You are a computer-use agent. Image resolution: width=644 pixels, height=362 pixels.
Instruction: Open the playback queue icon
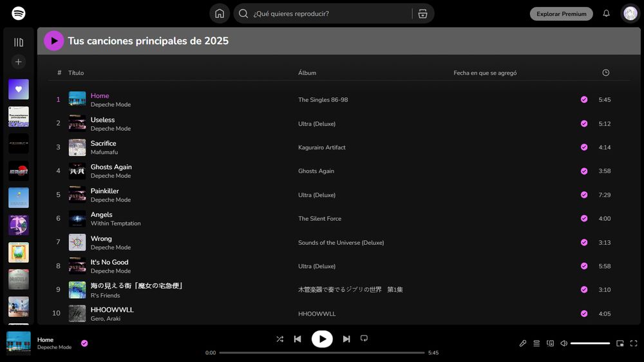pos(536,343)
